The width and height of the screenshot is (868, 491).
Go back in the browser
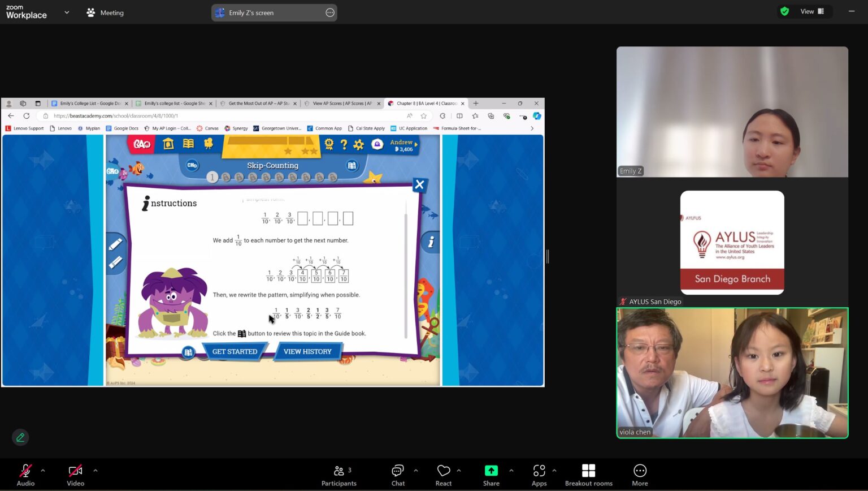pos(11,116)
